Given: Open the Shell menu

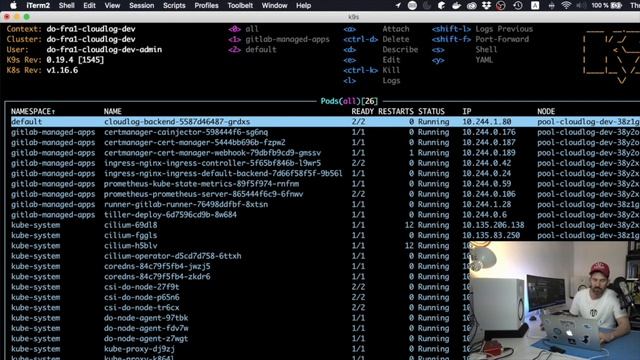Looking at the screenshot, I should pyautogui.click(x=67, y=5).
